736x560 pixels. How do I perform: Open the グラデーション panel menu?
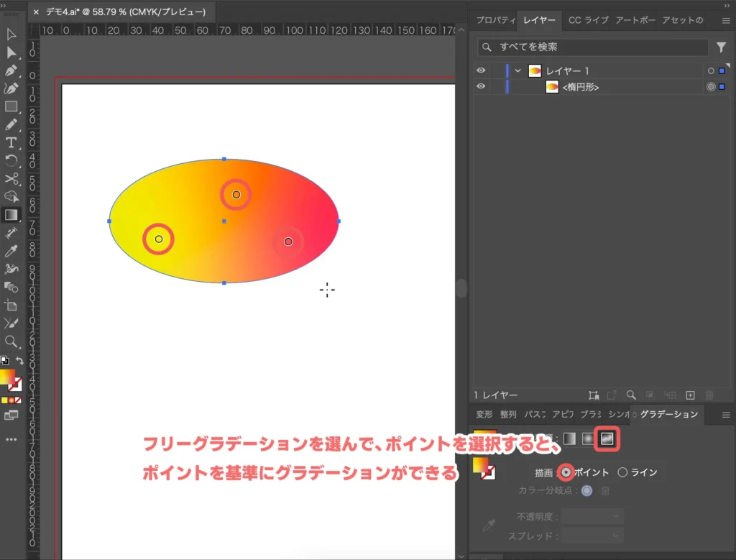click(x=726, y=414)
